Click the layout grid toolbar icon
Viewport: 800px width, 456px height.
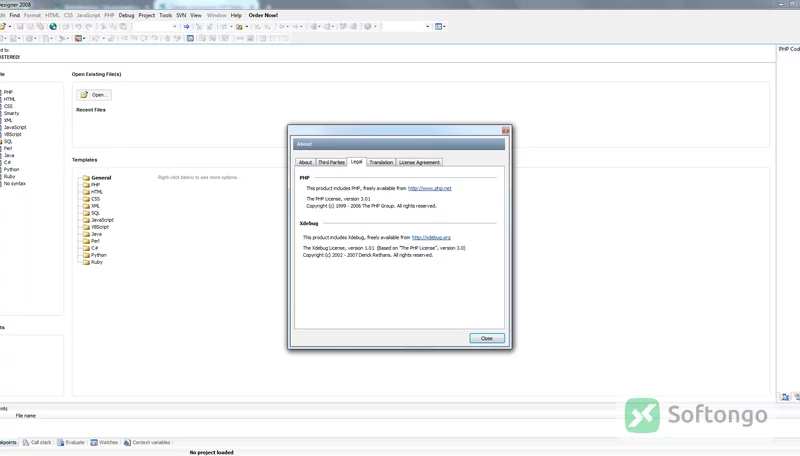tap(438, 27)
